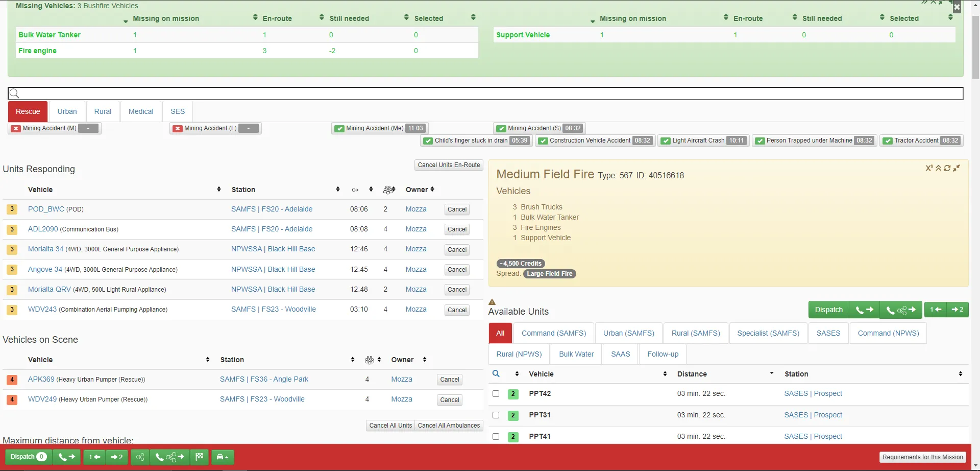Screen dimensions: 980x471
Task: Click the share alliance icon in the bottom bar
Action: pos(140,457)
